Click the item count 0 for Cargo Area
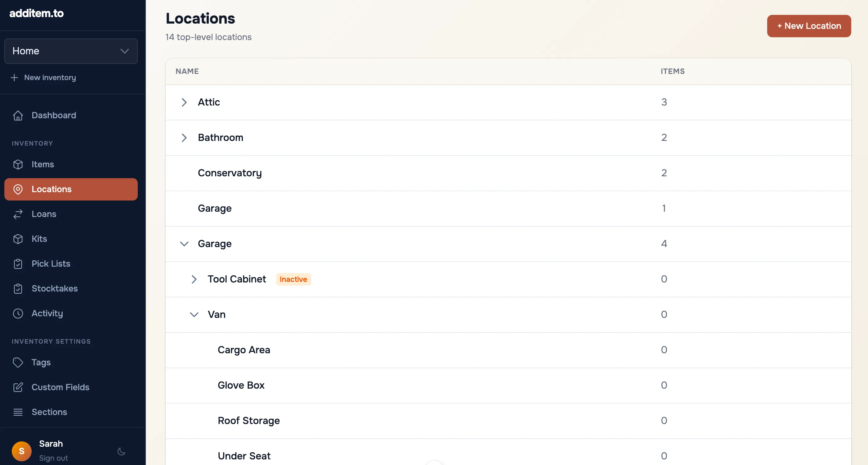Screen dimensions: 868x465 664,350
